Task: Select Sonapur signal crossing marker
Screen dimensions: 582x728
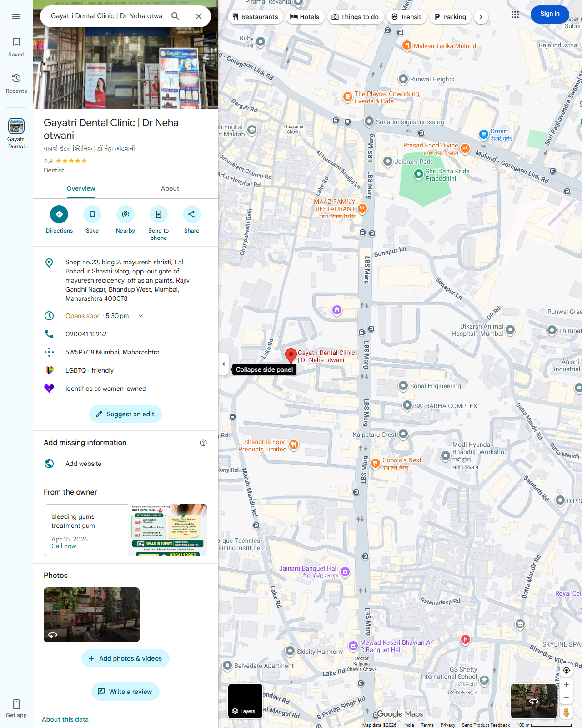Action: click(x=369, y=121)
